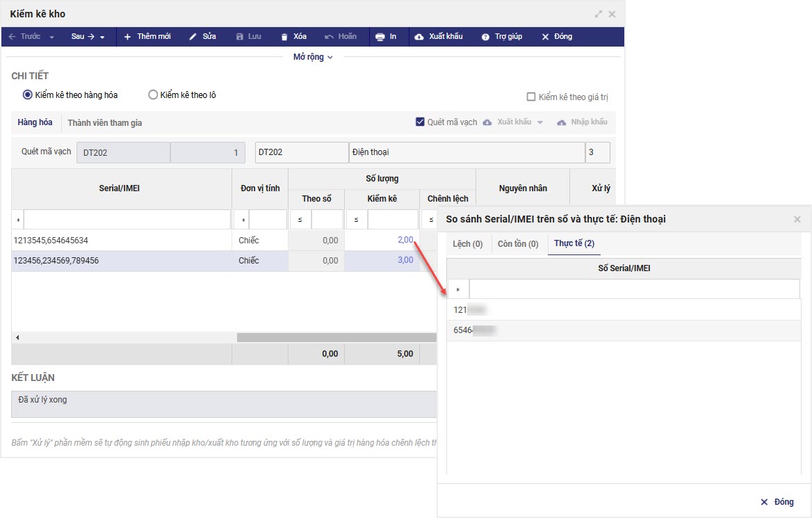Click the barcode field containing DT202
The image size is (812, 518).
(123, 153)
